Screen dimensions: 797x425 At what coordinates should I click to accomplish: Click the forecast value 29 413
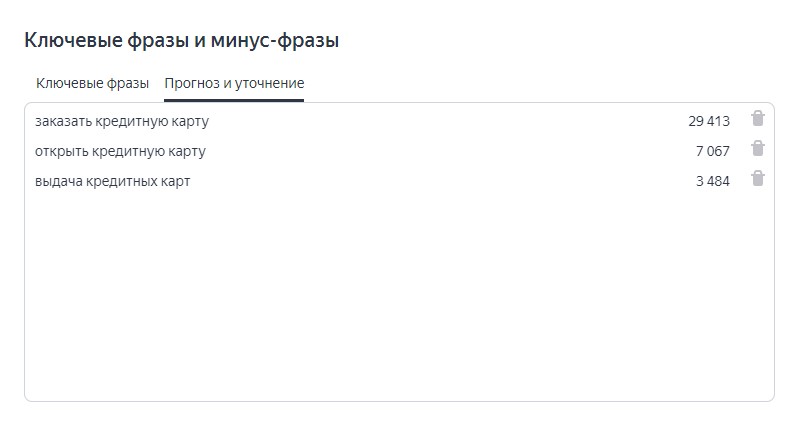709,122
